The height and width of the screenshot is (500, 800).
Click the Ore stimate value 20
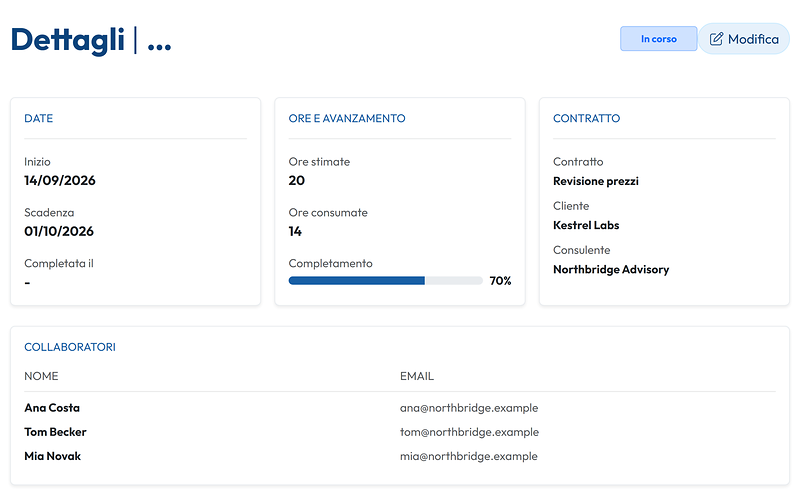pyautogui.click(x=296, y=181)
